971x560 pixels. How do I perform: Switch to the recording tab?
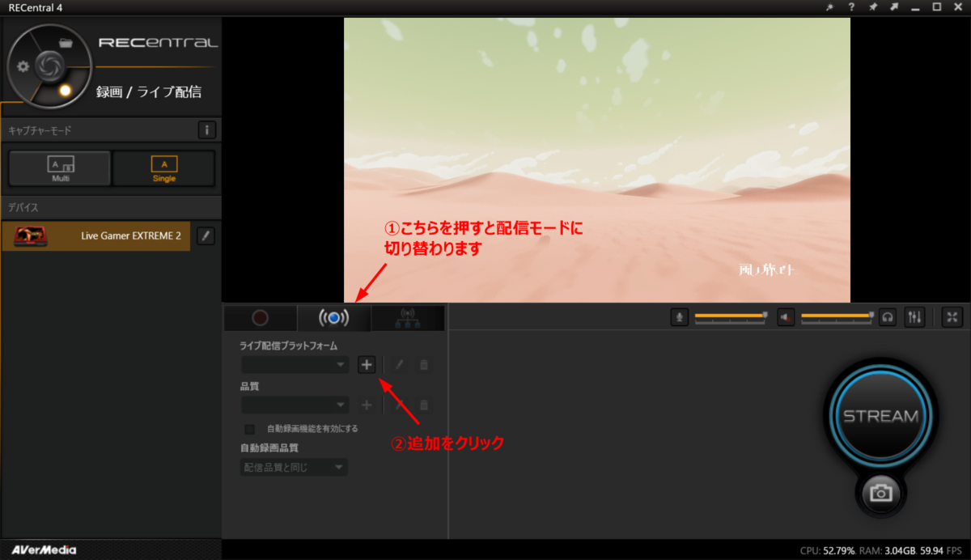point(261,317)
